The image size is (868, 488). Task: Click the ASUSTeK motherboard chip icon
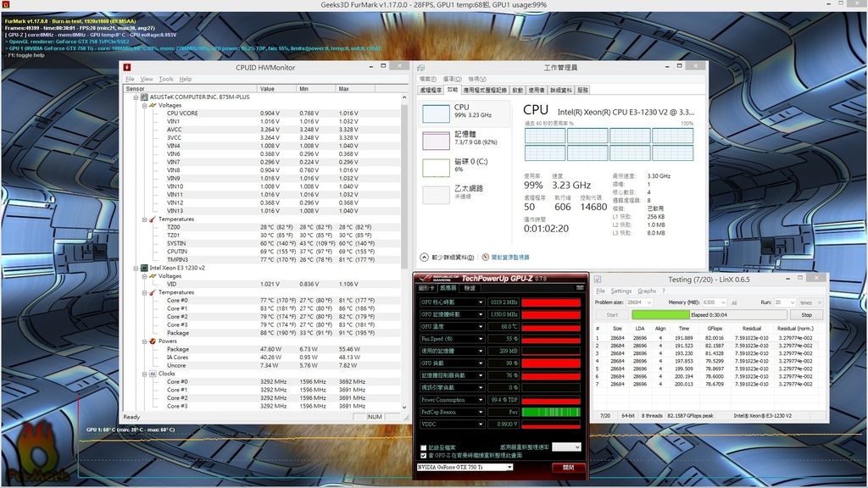click(x=144, y=97)
